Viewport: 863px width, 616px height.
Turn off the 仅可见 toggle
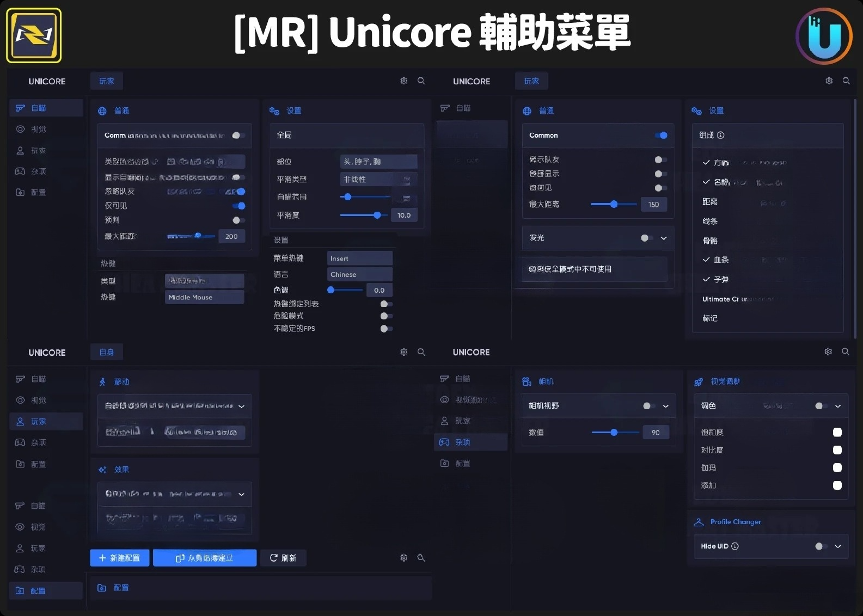(x=238, y=206)
